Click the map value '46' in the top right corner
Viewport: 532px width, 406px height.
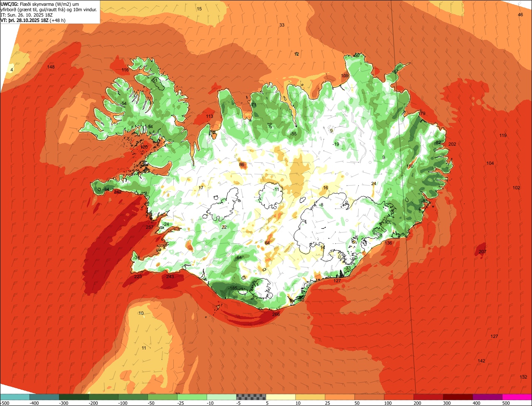[x=520, y=15]
